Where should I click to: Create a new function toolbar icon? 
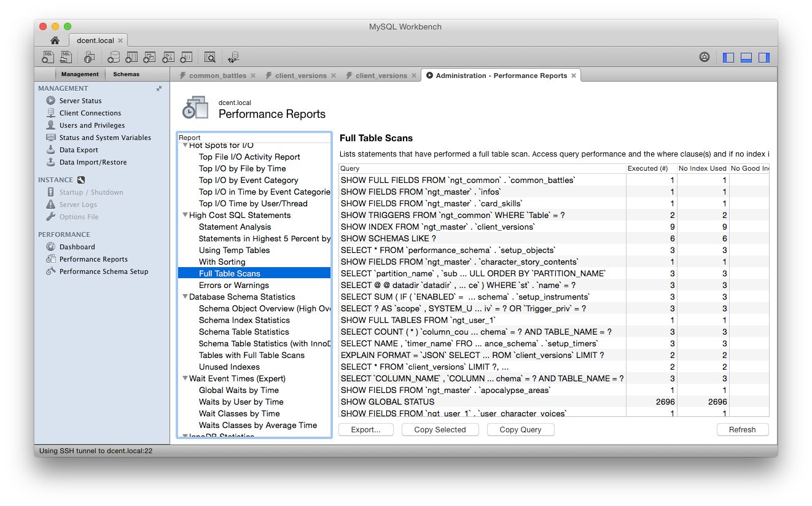tap(186, 57)
